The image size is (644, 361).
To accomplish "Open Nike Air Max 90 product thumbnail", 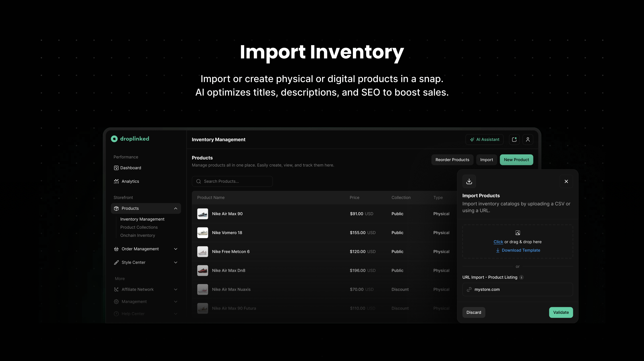I will pos(203,214).
